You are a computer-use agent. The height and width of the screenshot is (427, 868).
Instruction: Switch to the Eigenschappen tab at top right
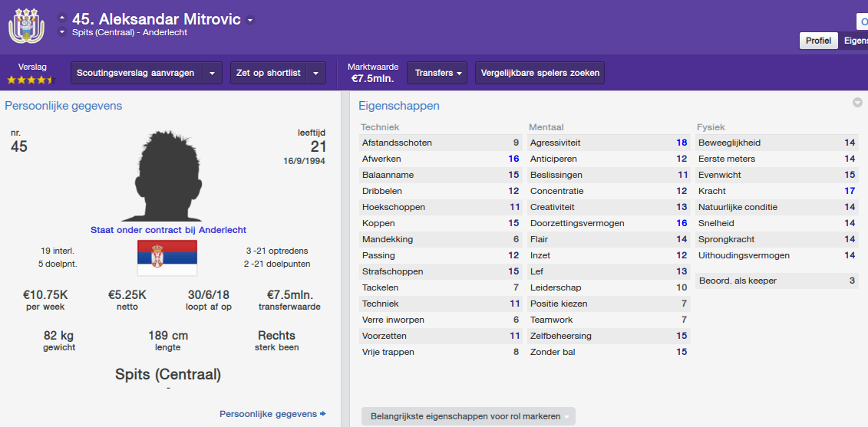click(x=854, y=41)
